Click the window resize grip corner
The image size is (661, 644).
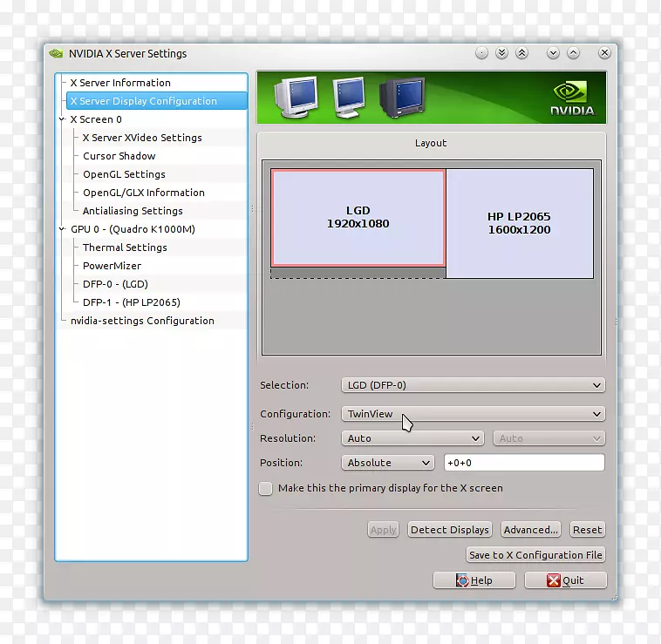[x=614, y=597]
